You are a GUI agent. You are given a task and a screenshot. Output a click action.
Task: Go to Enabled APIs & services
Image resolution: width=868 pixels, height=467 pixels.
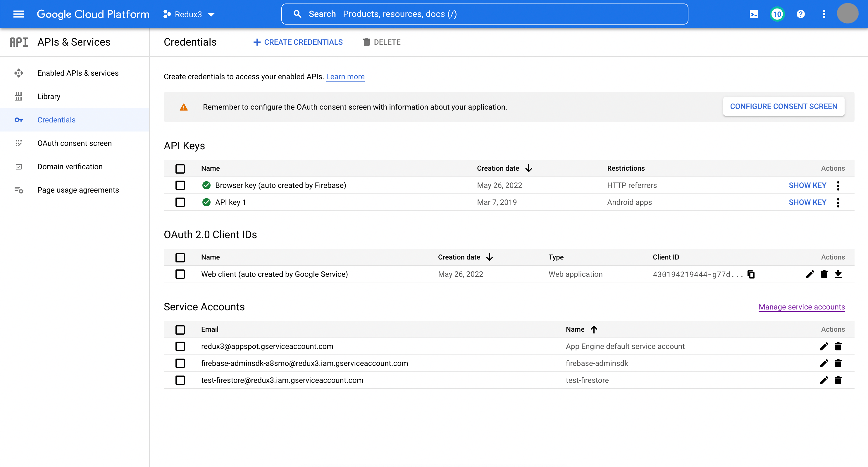[75, 73]
